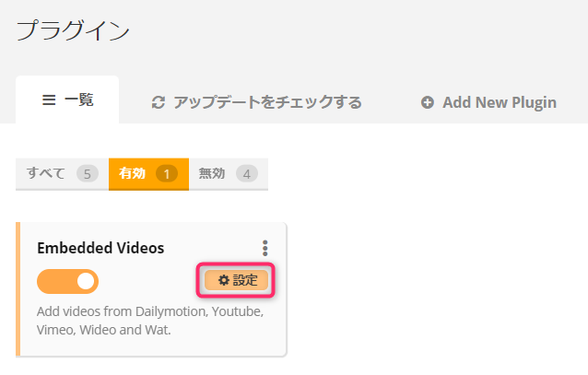Click the Embedded Videos plugin title
The width and height of the screenshot is (588, 375).
(x=100, y=248)
